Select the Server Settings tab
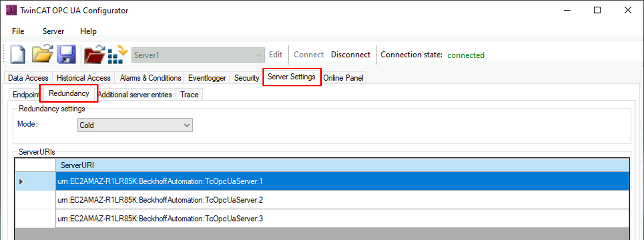 [x=292, y=77]
